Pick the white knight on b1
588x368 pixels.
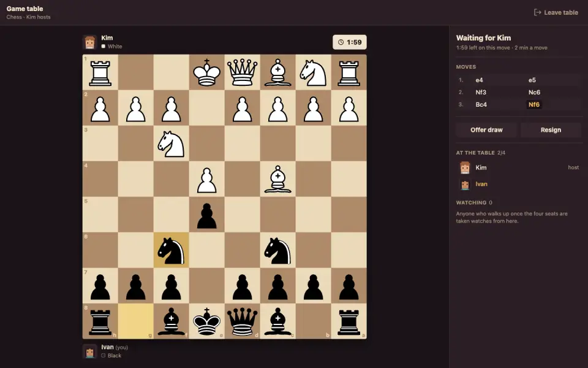click(313, 72)
